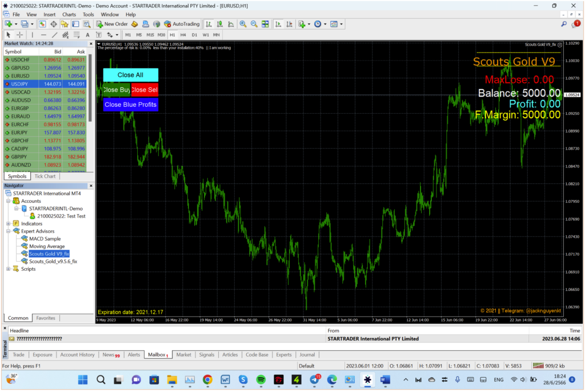
Task: Toggle the Terminal panel toolbar icon
Action: (x=75, y=24)
